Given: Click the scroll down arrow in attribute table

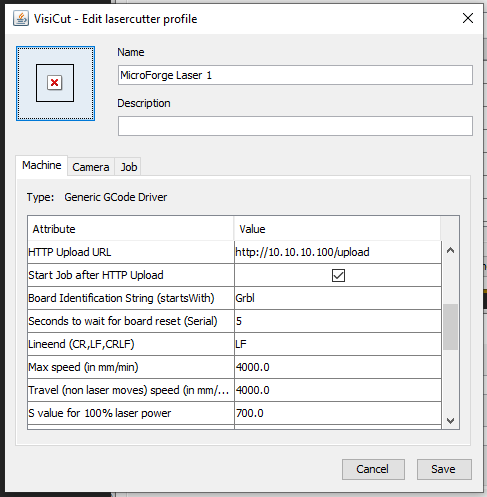Looking at the screenshot, I should click(450, 420).
